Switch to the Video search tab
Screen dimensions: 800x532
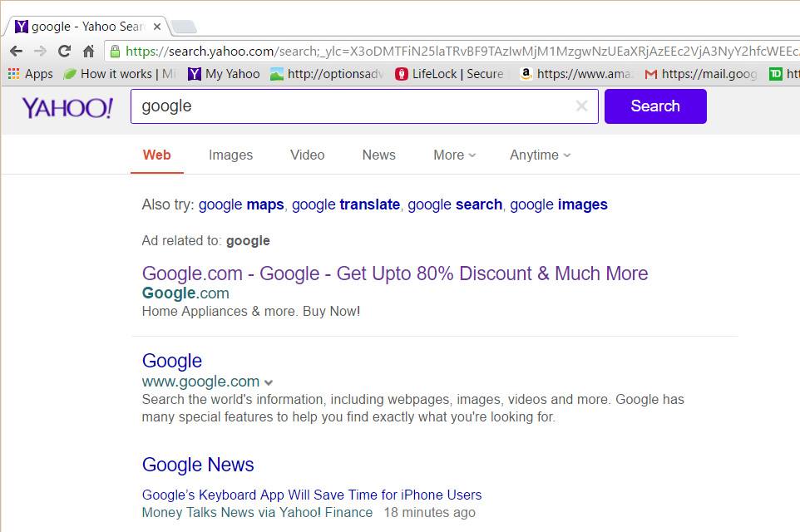point(307,155)
